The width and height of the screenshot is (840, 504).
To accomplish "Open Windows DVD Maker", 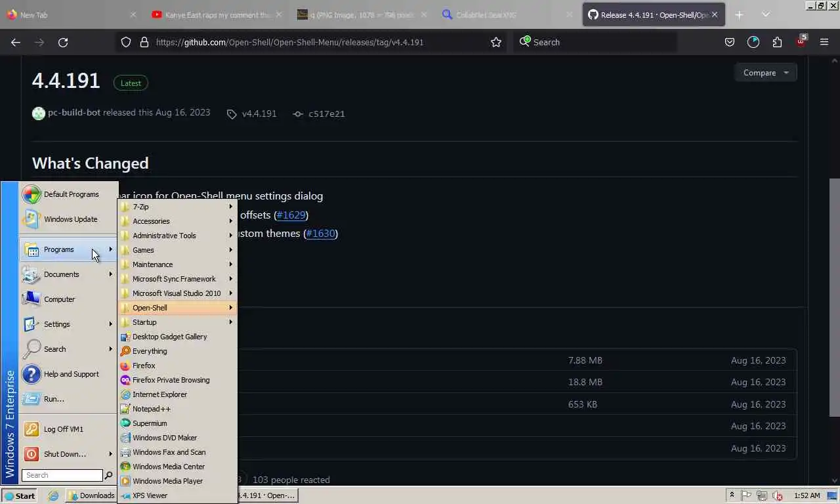I will [177, 438].
